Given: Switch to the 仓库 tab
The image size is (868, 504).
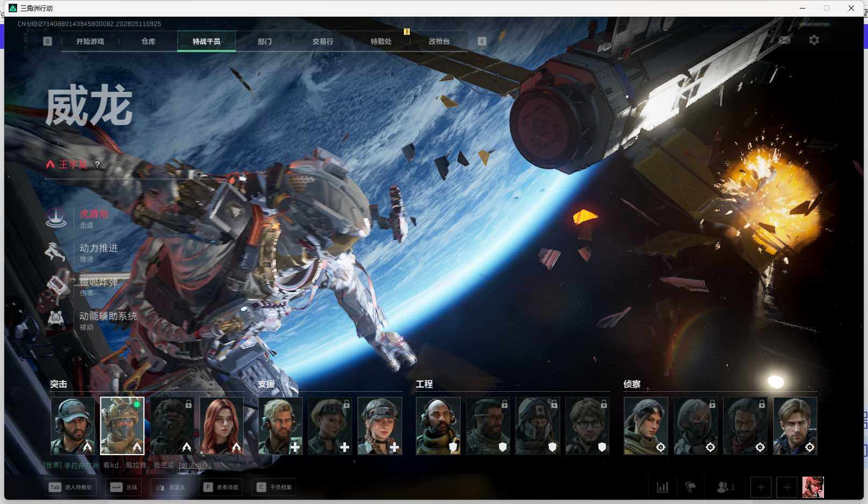Looking at the screenshot, I should 148,41.
